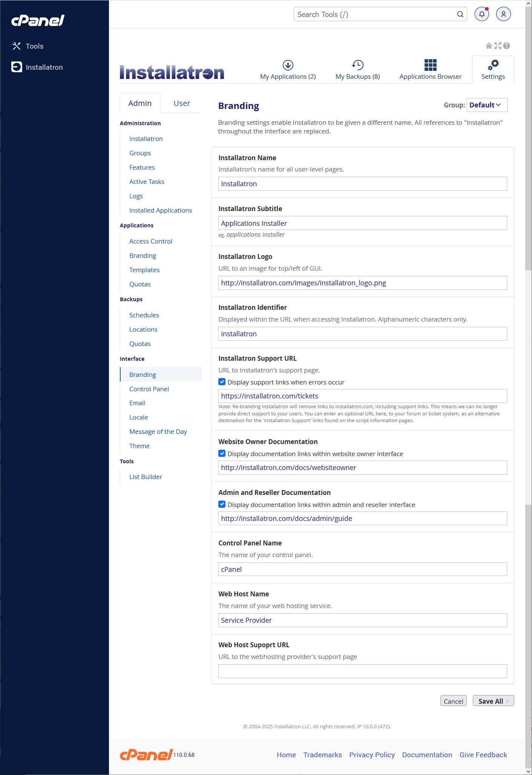The image size is (532, 775).
Task: Click the Installatron Logo URL field
Action: tap(363, 283)
